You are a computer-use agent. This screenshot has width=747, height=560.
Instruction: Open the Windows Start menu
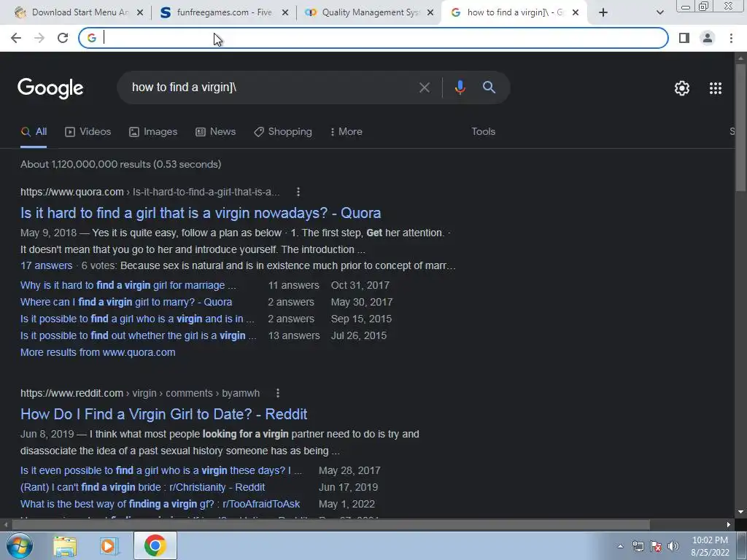(19, 545)
